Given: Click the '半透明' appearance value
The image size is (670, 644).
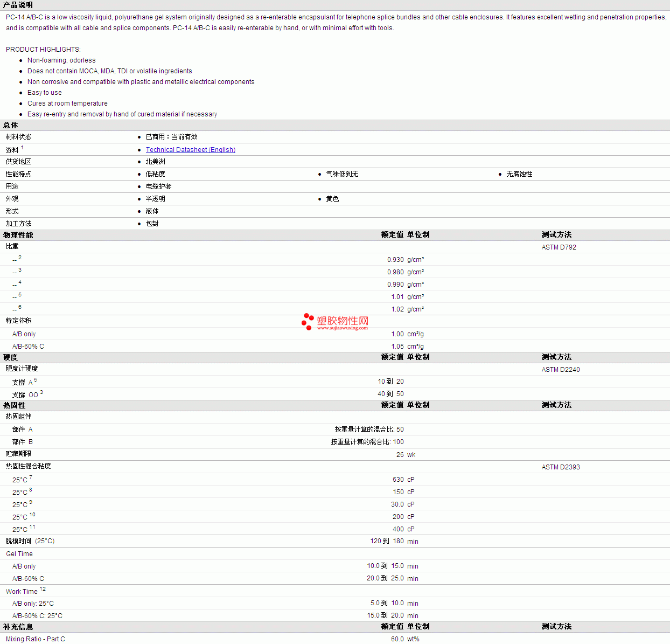Looking at the screenshot, I should click(156, 199).
